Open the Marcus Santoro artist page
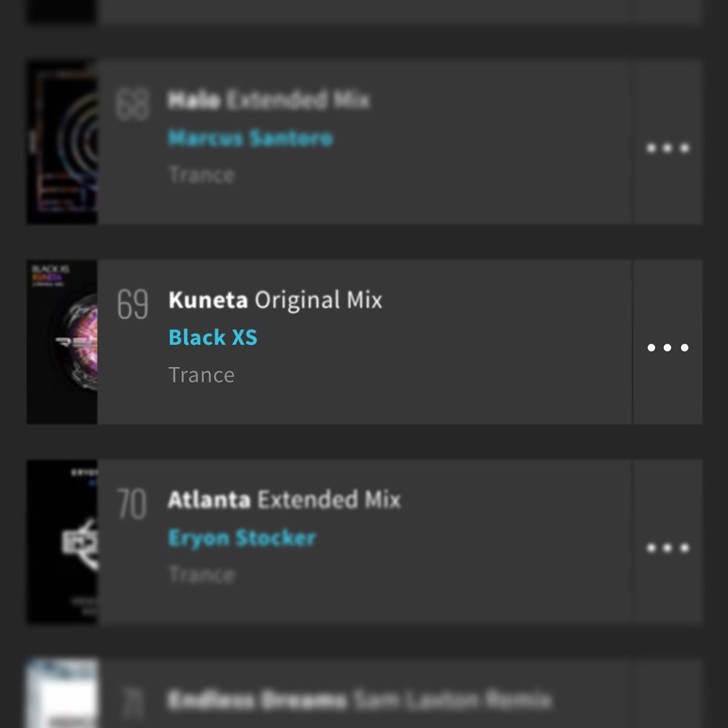This screenshot has height=728, width=728. [x=251, y=138]
